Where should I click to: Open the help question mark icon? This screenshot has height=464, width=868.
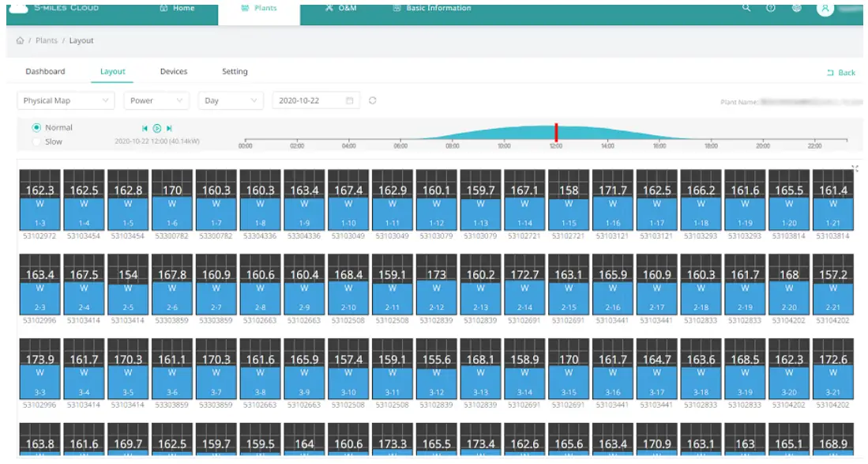pos(770,8)
